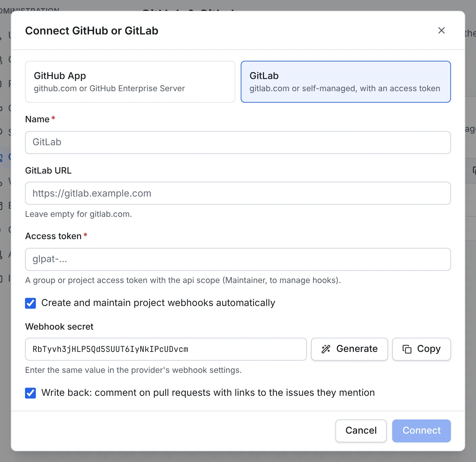This screenshot has height=462, width=476.
Task: Cancel the connection dialog
Action: click(x=361, y=431)
